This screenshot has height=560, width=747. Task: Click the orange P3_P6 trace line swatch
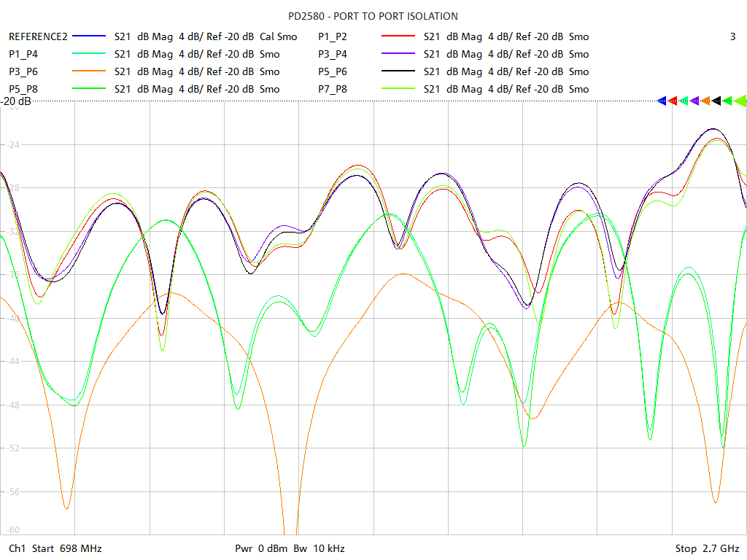coord(88,71)
